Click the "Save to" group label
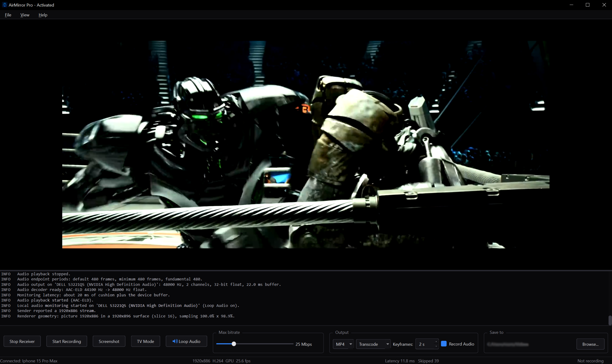The width and height of the screenshot is (612, 364). pyautogui.click(x=496, y=332)
